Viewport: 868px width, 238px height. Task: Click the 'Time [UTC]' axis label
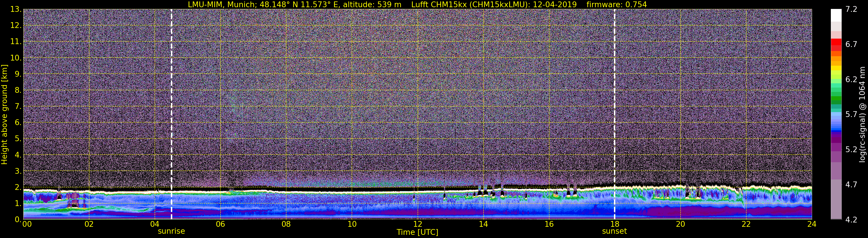coord(417,232)
